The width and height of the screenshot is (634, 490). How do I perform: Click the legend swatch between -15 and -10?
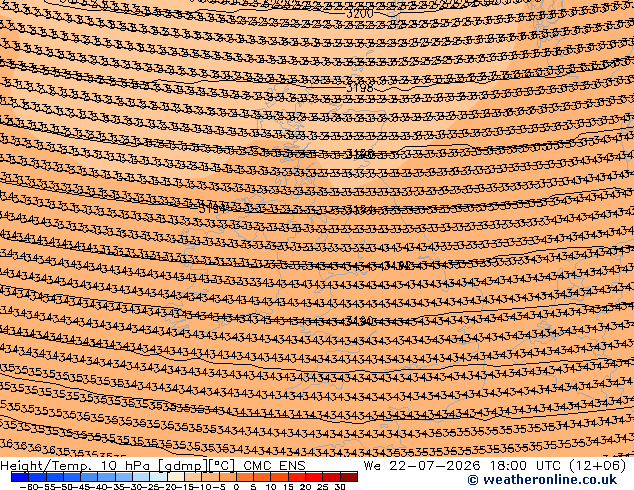coord(193,477)
